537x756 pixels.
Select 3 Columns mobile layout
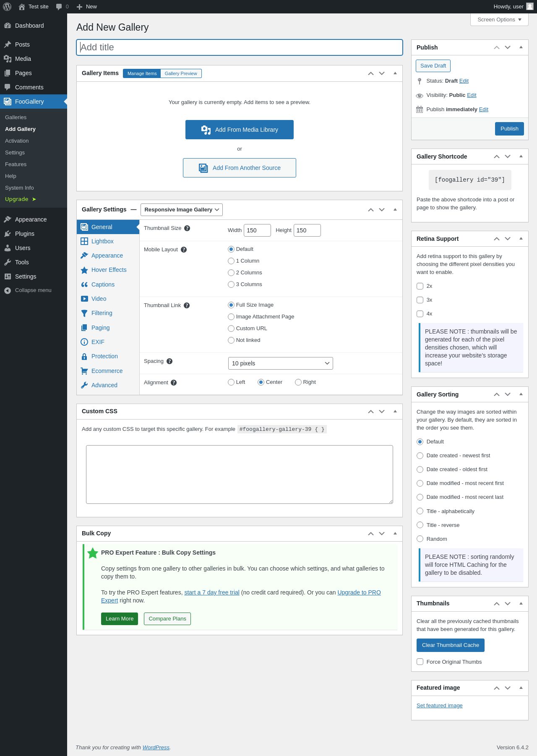[x=231, y=284]
